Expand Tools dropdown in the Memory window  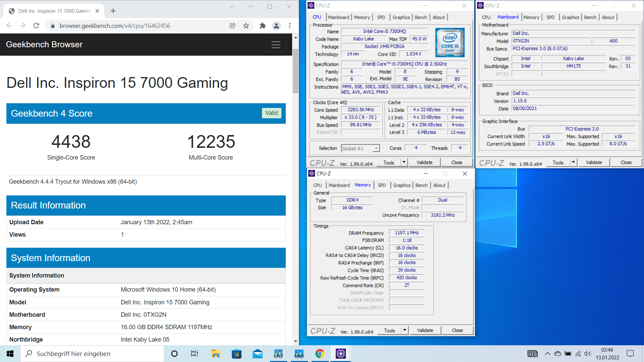pyautogui.click(x=405, y=330)
